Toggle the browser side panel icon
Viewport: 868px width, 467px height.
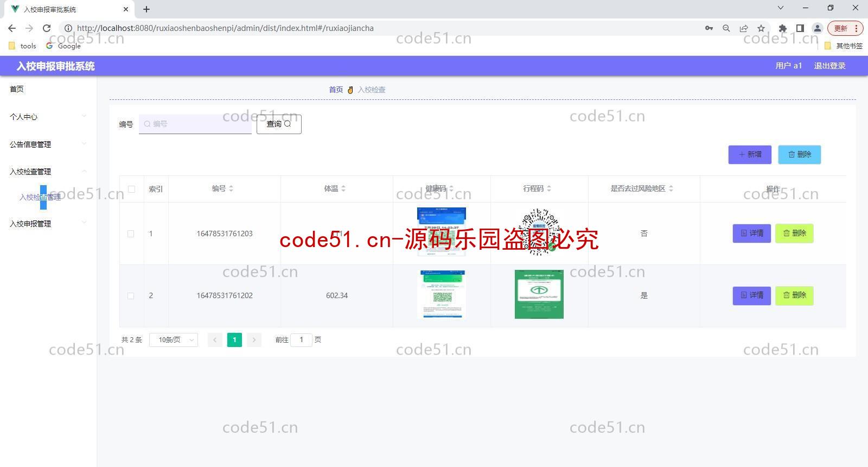(800, 28)
